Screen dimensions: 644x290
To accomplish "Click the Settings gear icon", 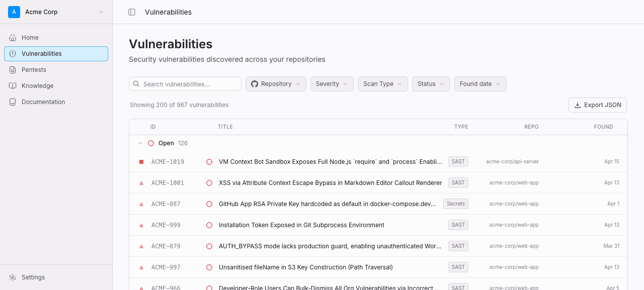I will click(13, 277).
